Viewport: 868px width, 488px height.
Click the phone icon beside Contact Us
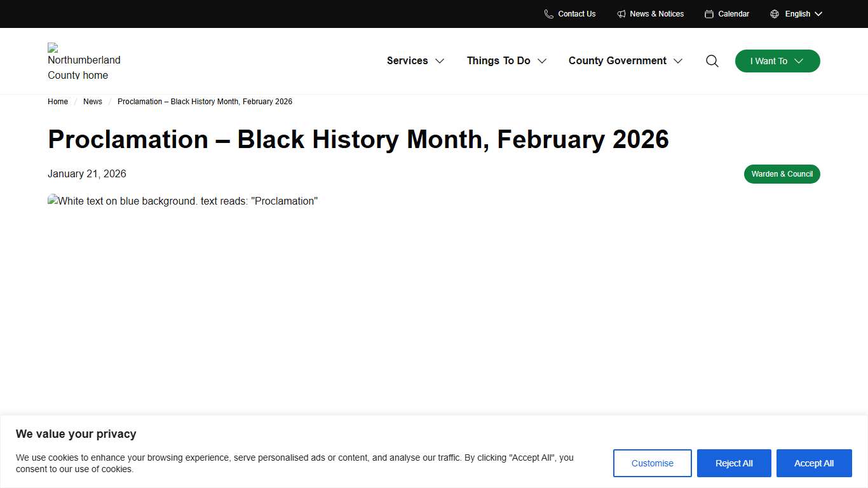548,13
